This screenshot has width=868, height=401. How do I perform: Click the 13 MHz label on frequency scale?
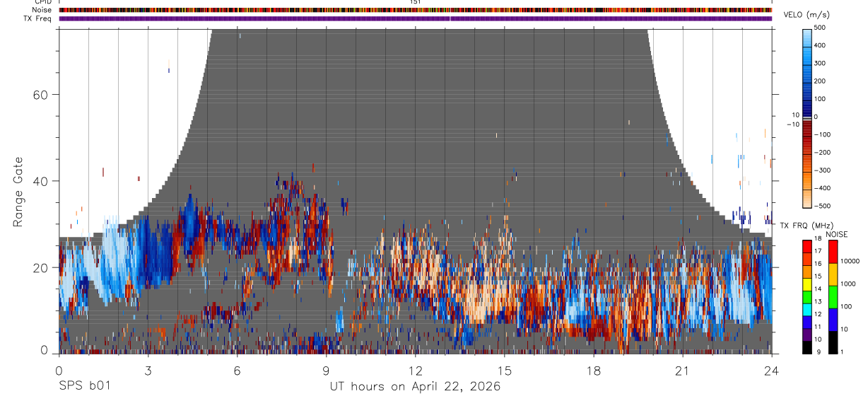[818, 301]
